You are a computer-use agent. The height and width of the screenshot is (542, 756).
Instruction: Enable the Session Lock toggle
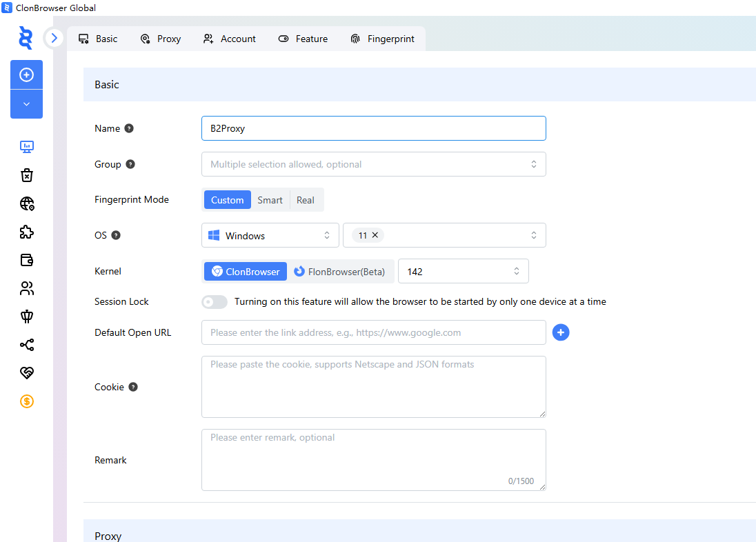215,302
